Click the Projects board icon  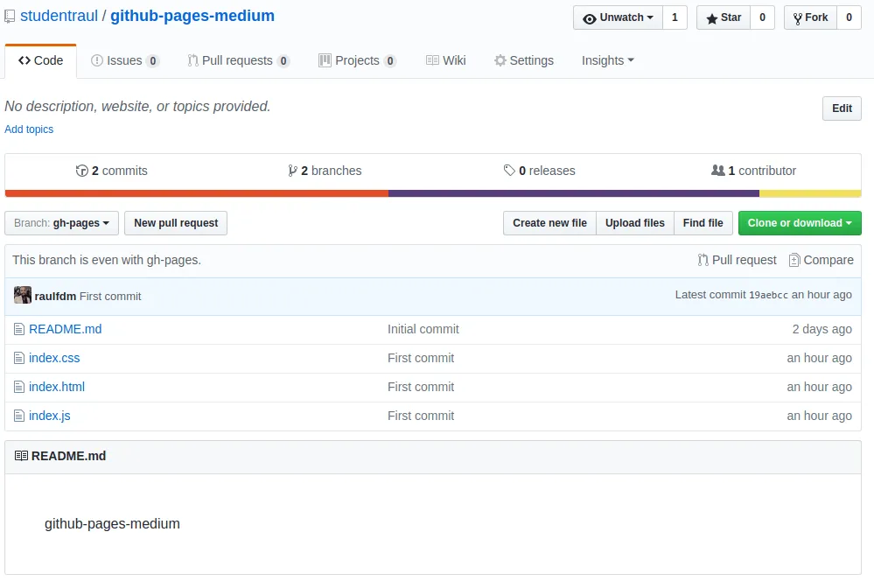(325, 60)
